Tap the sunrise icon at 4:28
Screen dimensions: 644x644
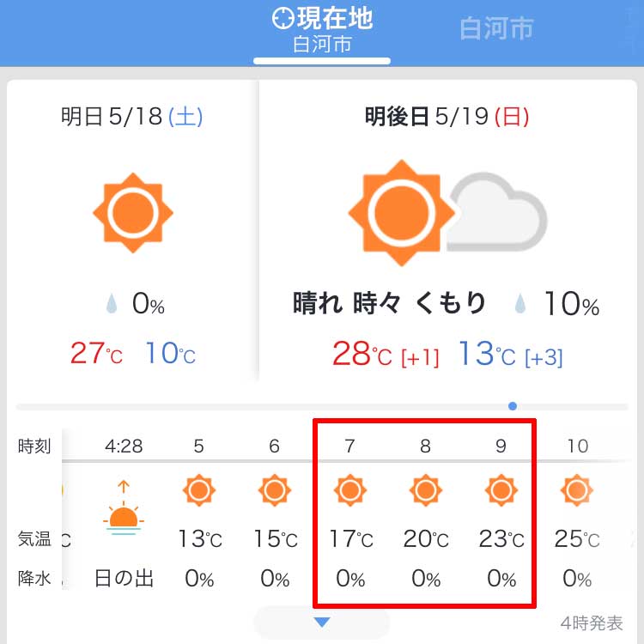pos(124,507)
